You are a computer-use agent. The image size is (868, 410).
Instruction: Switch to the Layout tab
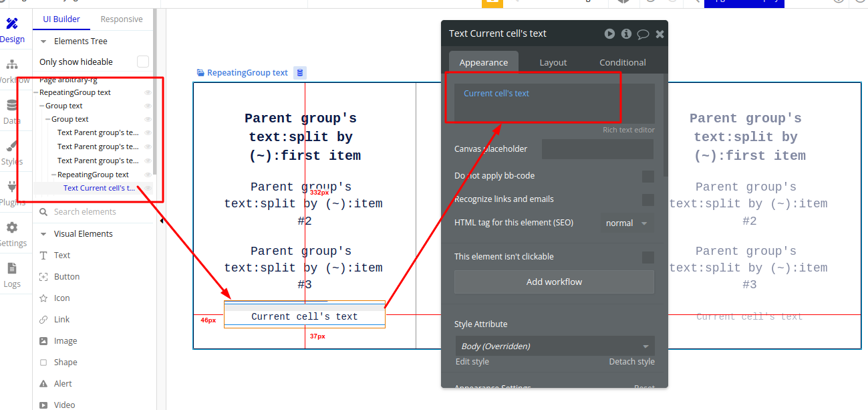click(553, 62)
